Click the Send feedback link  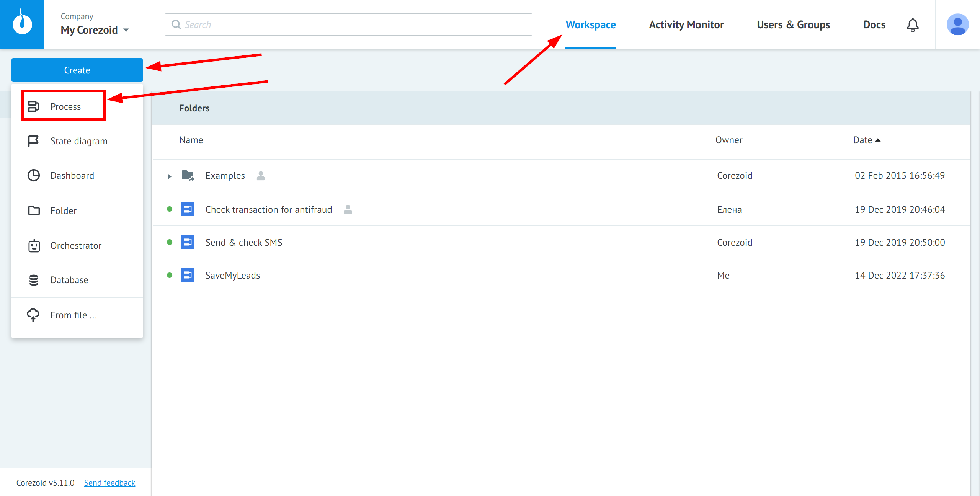[x=109, y=483]
